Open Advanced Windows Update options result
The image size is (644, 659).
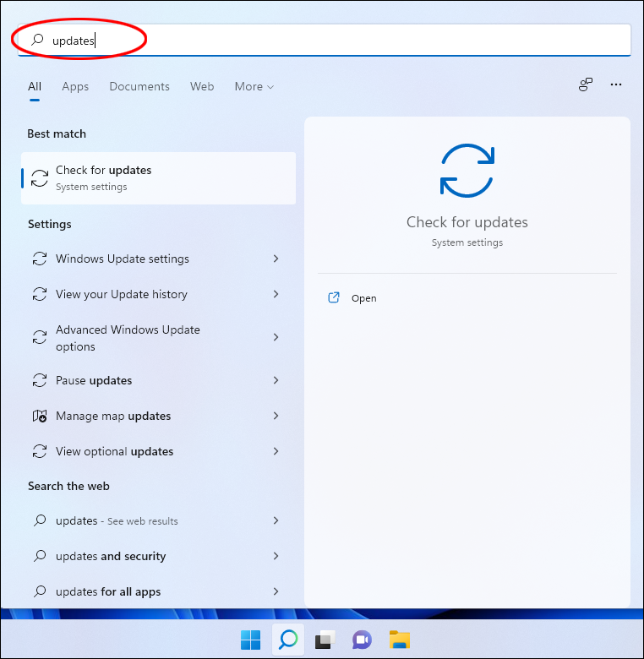pos(159,337)
